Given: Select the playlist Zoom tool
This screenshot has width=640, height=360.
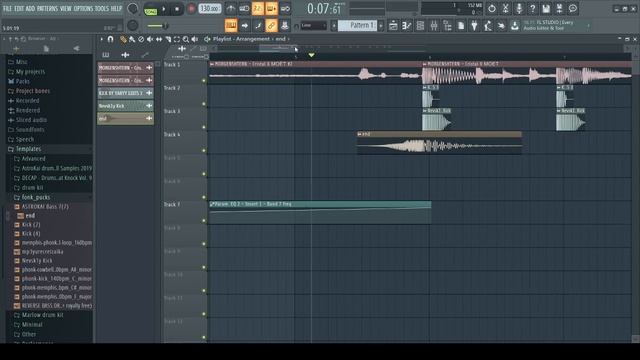Looking at the screenshot, I should (186, 39).
